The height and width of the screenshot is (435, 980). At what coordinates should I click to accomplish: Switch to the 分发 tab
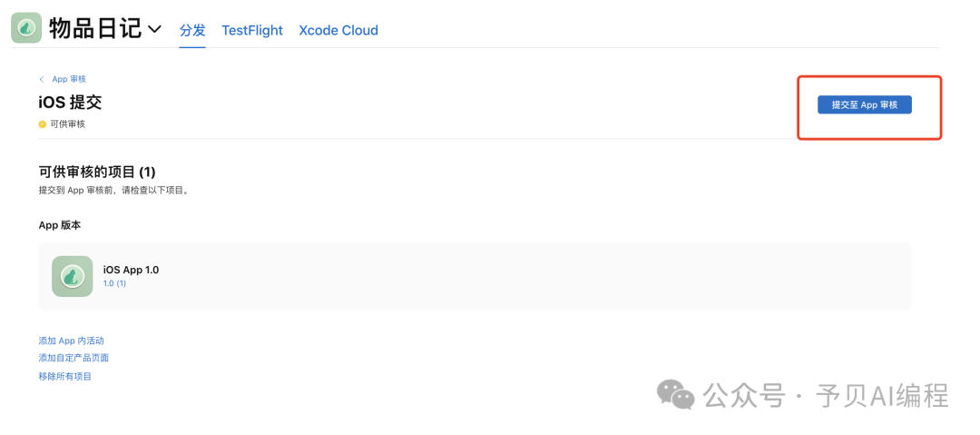pyautogui.click(x=192, y=31)
